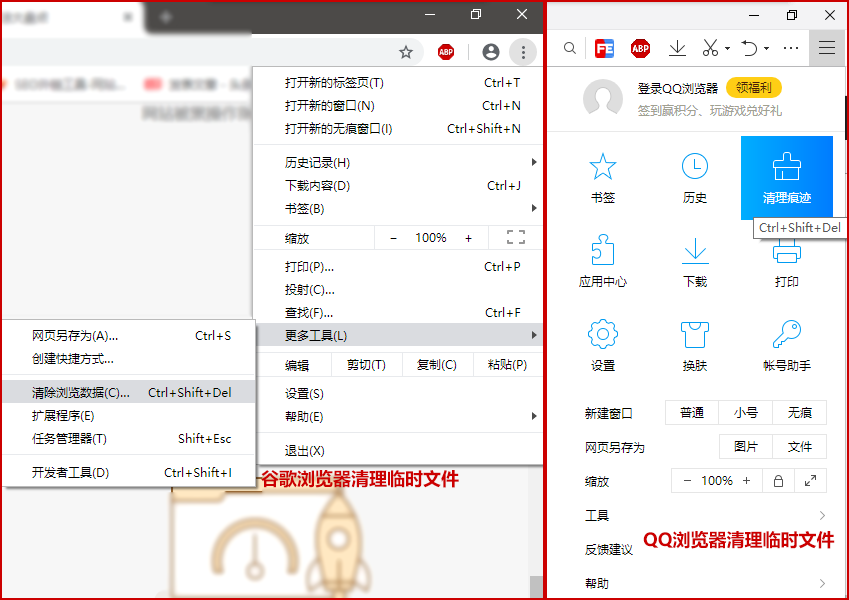This screenshot has width=849, height=600.
Task: Toggle the zoom lock icon in QQ menu
Action: [x=778, y=481]
